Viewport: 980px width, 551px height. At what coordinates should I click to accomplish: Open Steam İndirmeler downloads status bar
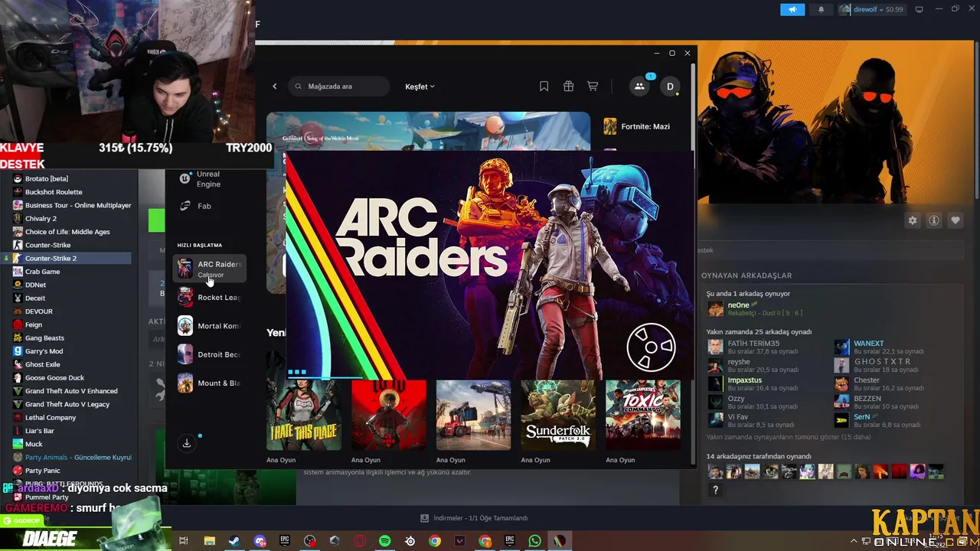coord(474,518)
